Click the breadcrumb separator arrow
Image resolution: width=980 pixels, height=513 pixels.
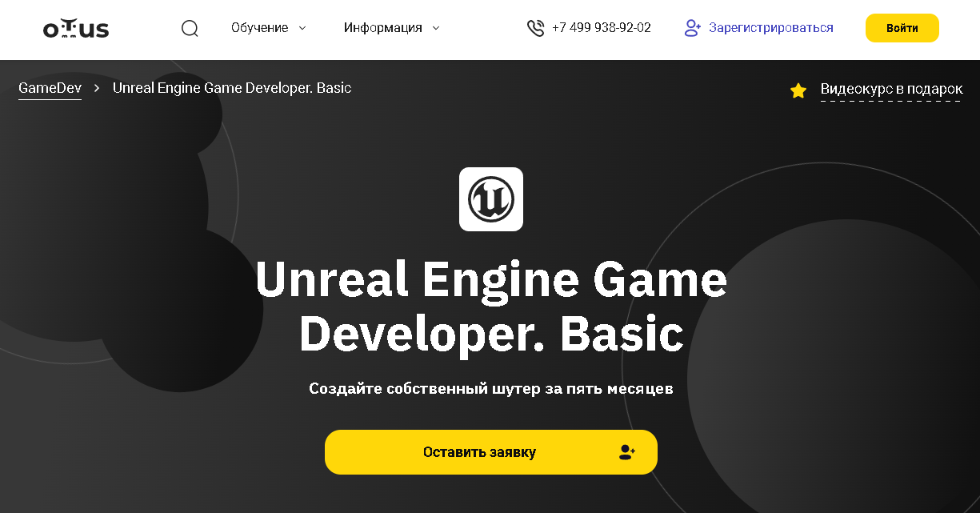(97, 88)
